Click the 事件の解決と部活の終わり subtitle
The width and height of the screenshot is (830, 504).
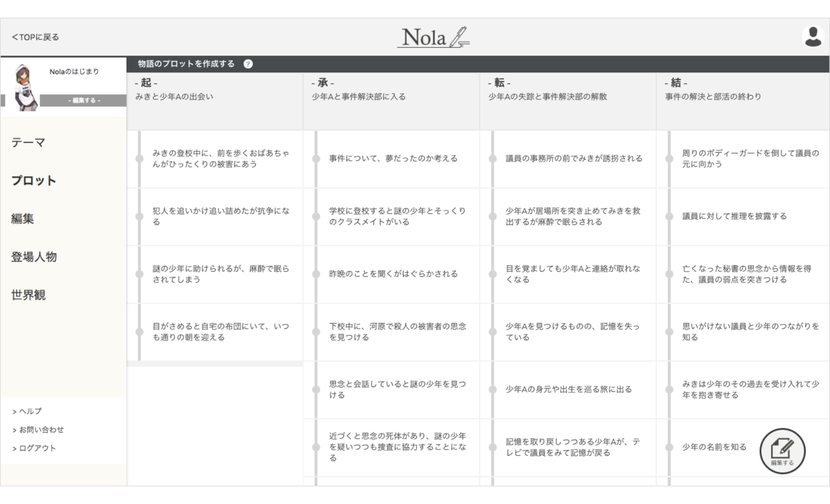pos(713,96)
